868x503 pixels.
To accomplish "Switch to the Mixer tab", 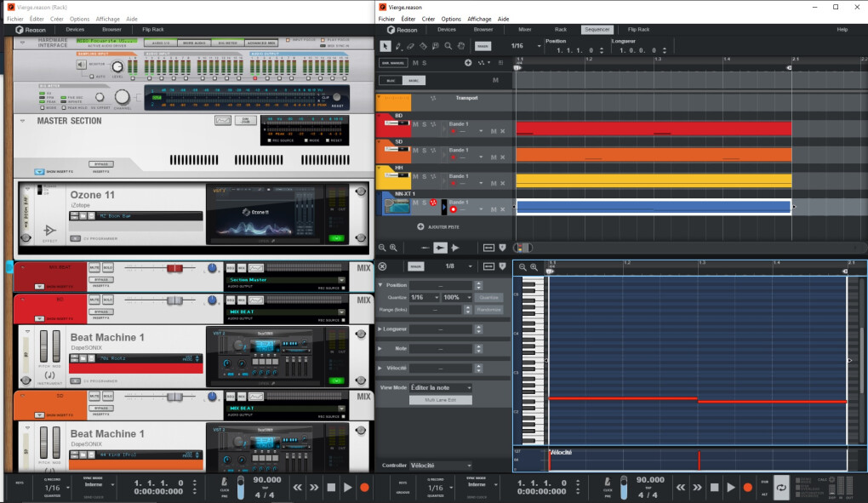I will point(524,29).
